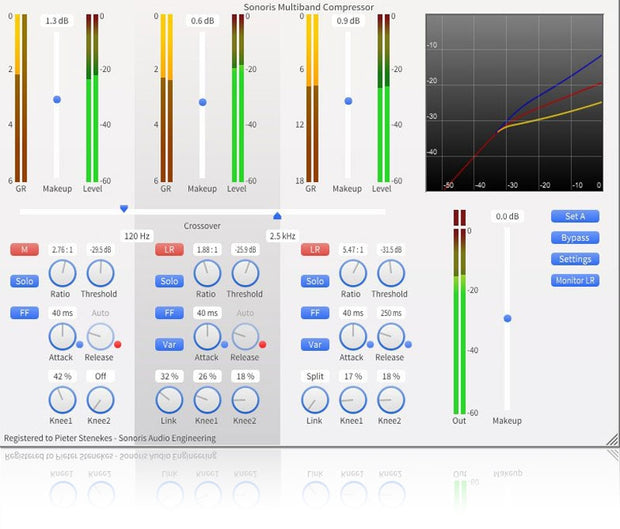
Task: Click the mid band Link knob
Action: click(x=169, y=400)
